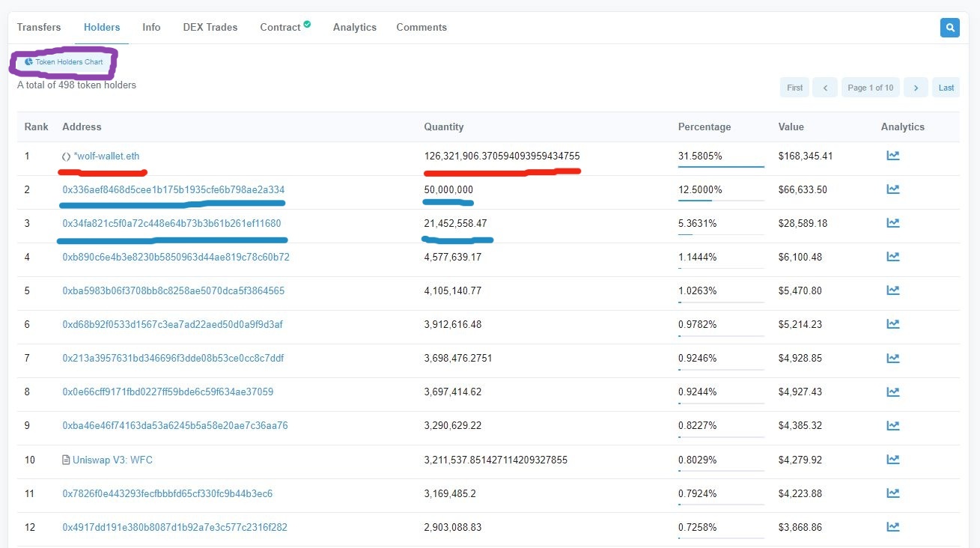
Task: Open address 0xba5983b06f3708bb8c8258ae5070dca5f3864565
Action: click(174, 290)
